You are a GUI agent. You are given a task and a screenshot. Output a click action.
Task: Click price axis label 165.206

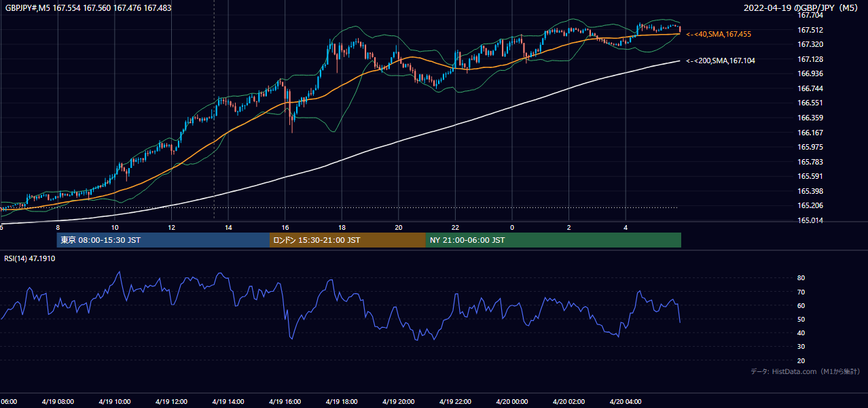coord(810,206)
